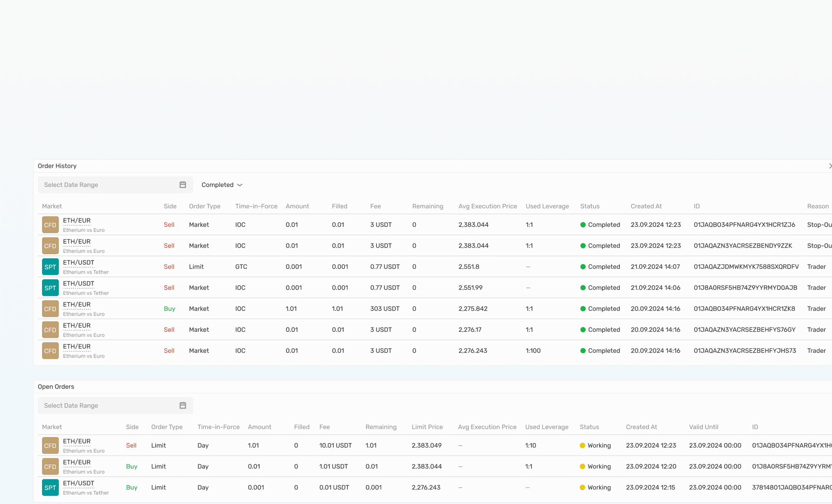This screenshot has width=832, height=504.
Task: Open ETH/USDT link in Open Orders
Action: tap(78, 483)
